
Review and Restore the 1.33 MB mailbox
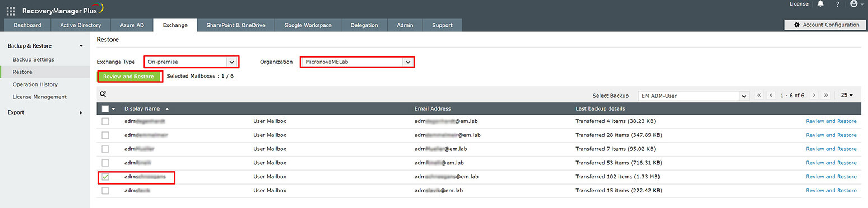831,177
